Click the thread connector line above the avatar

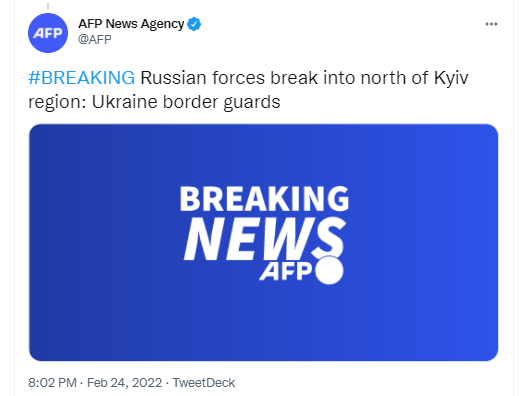(x=48, y=6)
